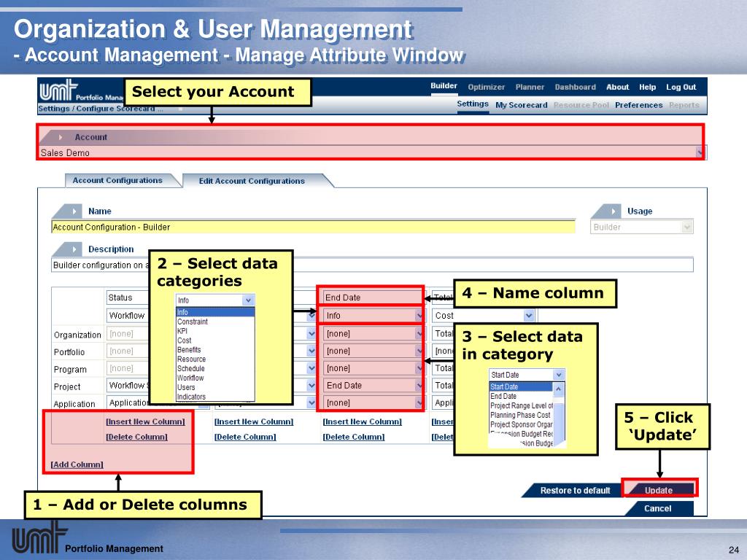Toggle the Usage section arrow icon
This screenshot has width=747, height=560.
[613, 211]
